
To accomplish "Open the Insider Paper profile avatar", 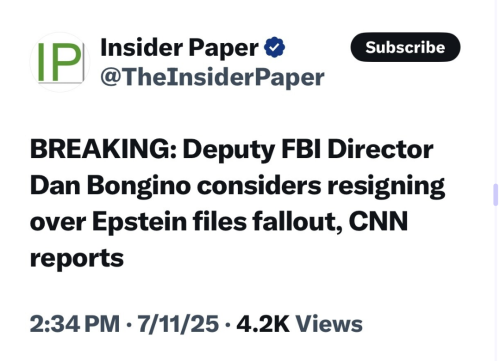I will coord(60,62).
